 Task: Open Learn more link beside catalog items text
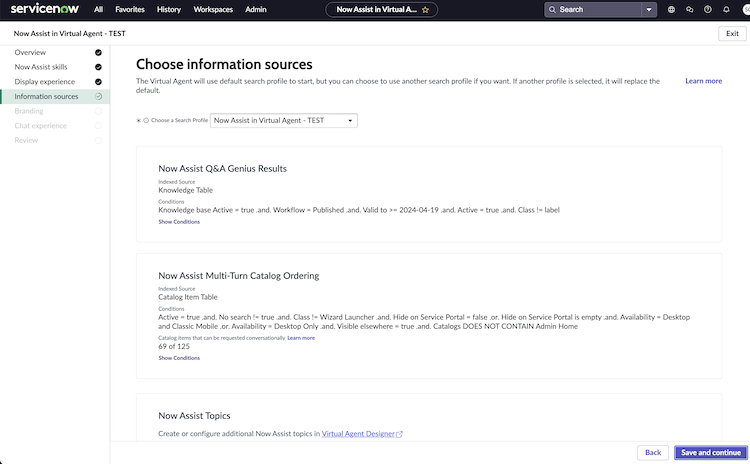tap(301, 338)
